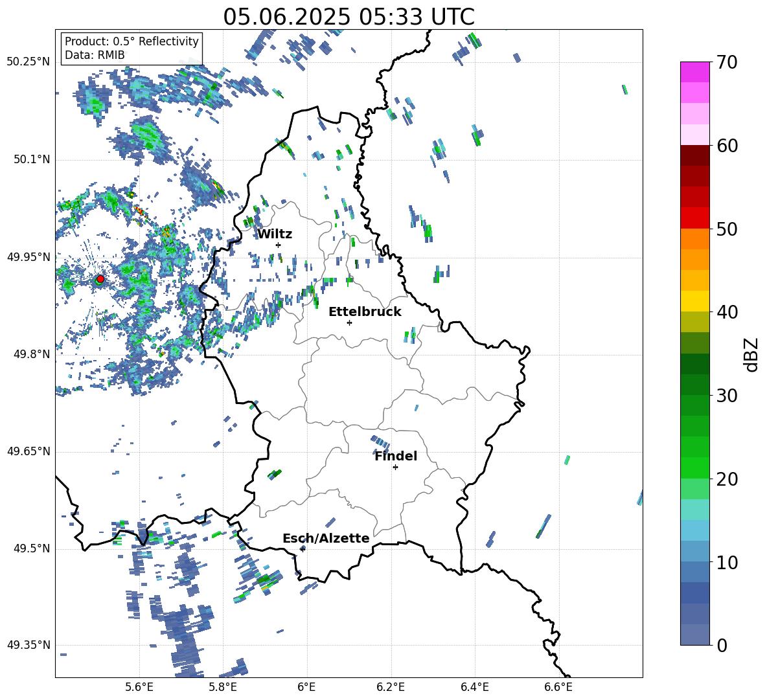Click the colorbar tick label 60
Image resolution: width=767 pixels, height=700 pixels.
727,146
